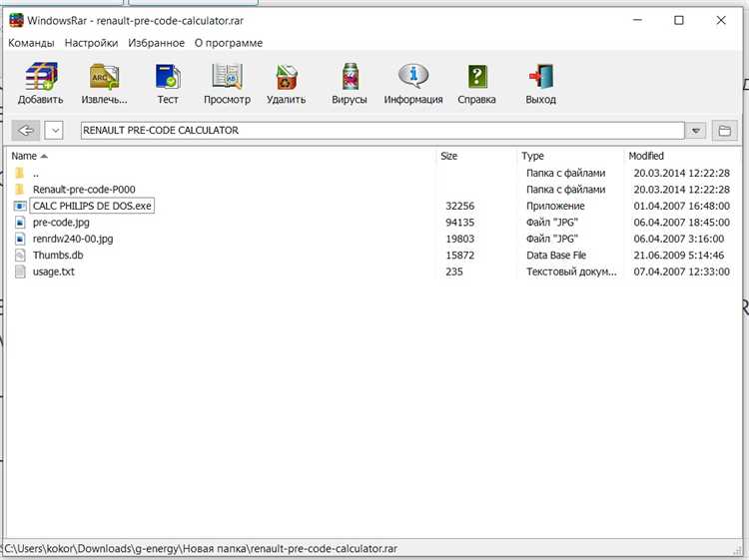Click the Data Base File type cell
Viewport: 749px width, 560px height.
(556, 255)
